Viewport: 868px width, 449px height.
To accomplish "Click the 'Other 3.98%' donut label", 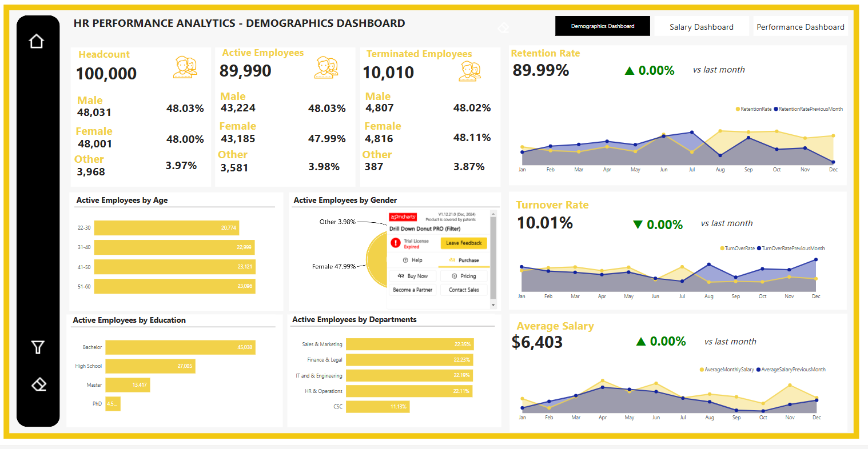I will [337, 222].
